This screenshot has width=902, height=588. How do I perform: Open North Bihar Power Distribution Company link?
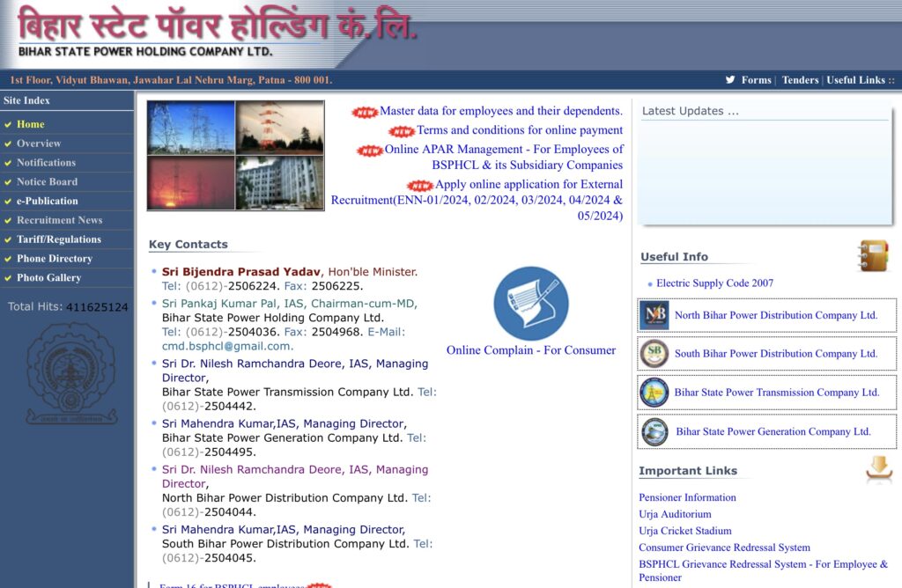click(x=775, y=315)
